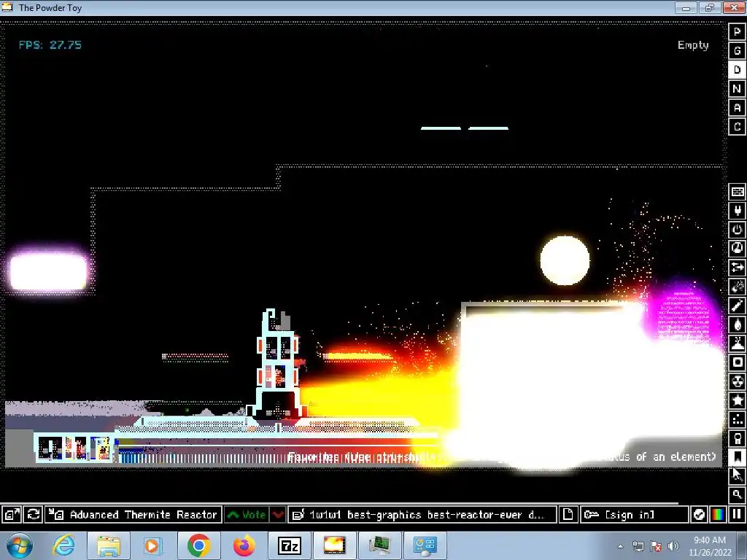The width and height of the screenshot is (747, 560).
Task: Open the Electronics element category
Action: [738, 211]
